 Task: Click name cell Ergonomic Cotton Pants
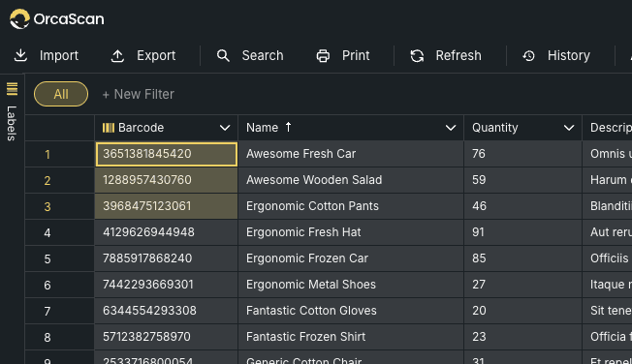coord(351,206)
